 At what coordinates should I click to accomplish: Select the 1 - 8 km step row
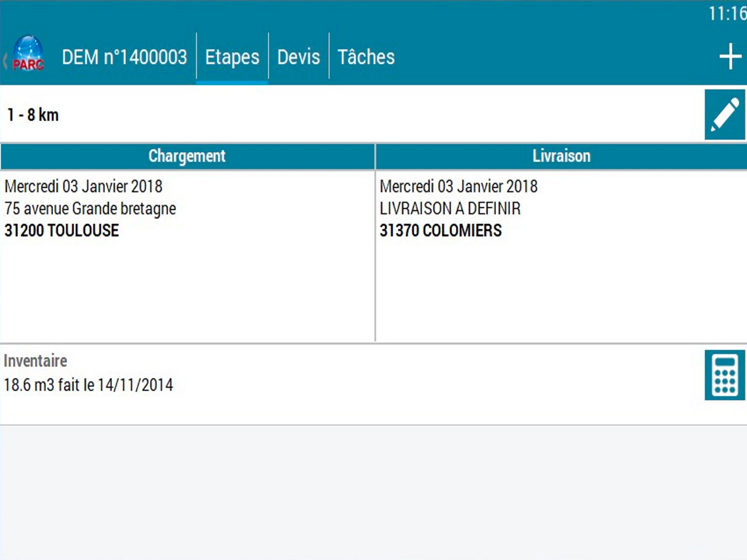pos(351,114)
